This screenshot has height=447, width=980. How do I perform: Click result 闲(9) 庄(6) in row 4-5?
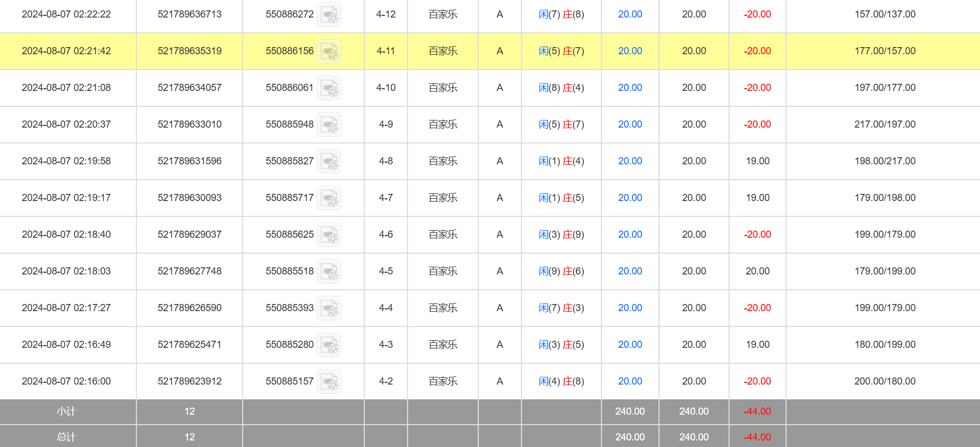click(x=561, y=271)
